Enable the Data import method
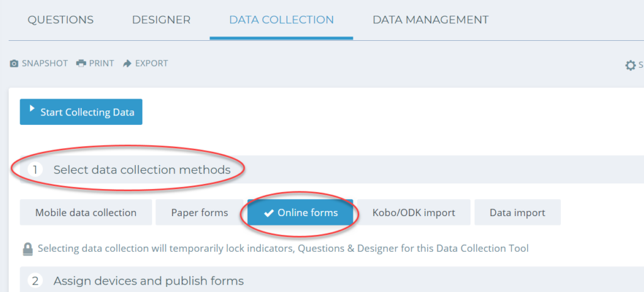The image size is (644, 292). (518, 212)
